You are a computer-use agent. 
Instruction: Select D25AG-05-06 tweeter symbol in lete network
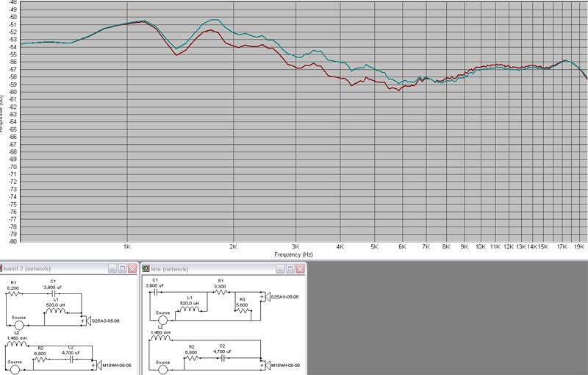click(x=267, y=296)
